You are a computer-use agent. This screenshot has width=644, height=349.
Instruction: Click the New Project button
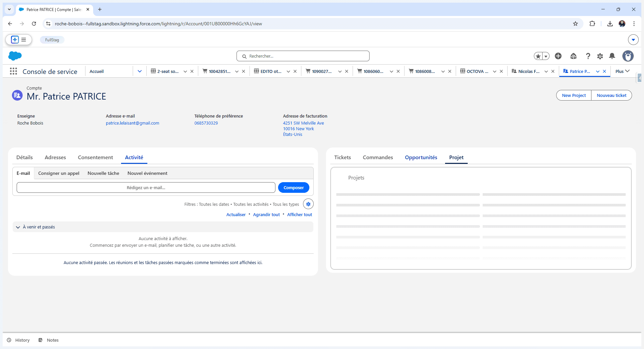(574, 95)
